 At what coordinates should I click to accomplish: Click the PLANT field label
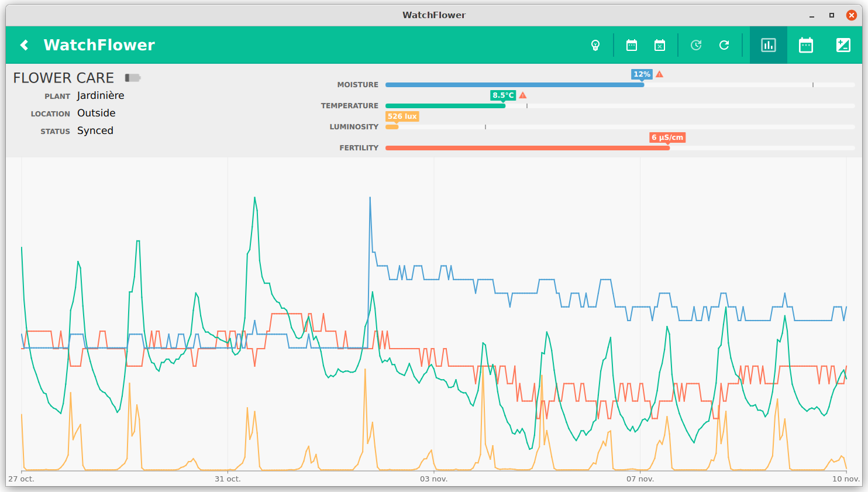coord(57,97)
